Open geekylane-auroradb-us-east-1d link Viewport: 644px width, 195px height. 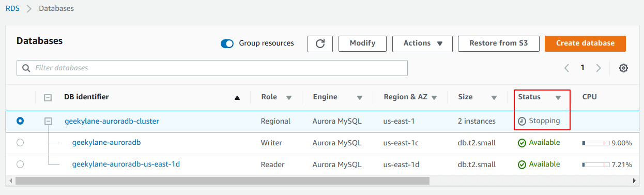point(126,164)
